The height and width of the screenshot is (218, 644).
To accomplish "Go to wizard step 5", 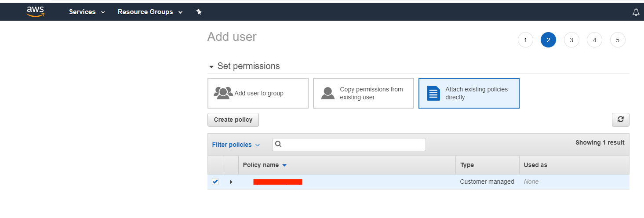I will point(618,40).
